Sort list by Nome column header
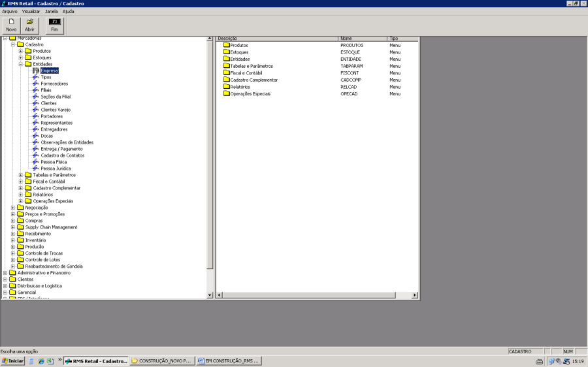Image resolution: width=588 pixels, height=367 pixels. (x=362, y=39)
